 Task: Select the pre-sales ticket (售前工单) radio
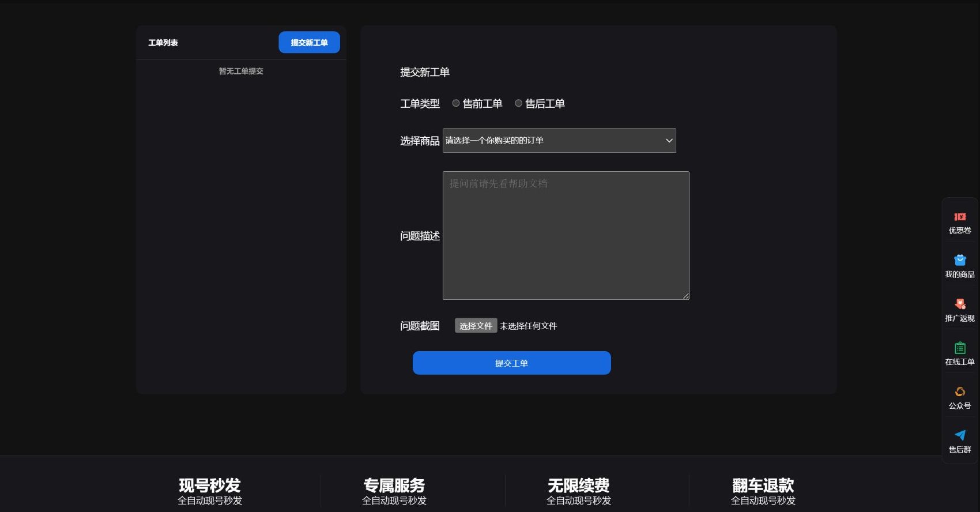(x=456, y=103)
